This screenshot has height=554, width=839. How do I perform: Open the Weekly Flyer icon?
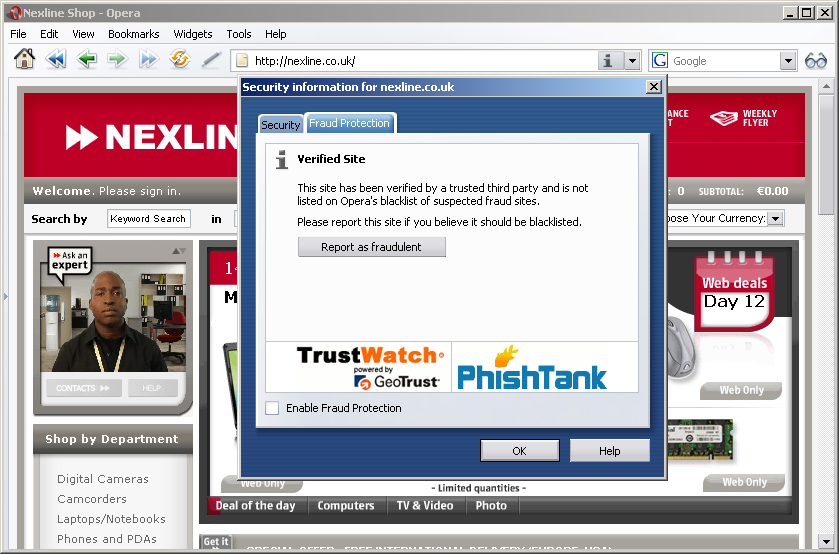pos(724,118)
